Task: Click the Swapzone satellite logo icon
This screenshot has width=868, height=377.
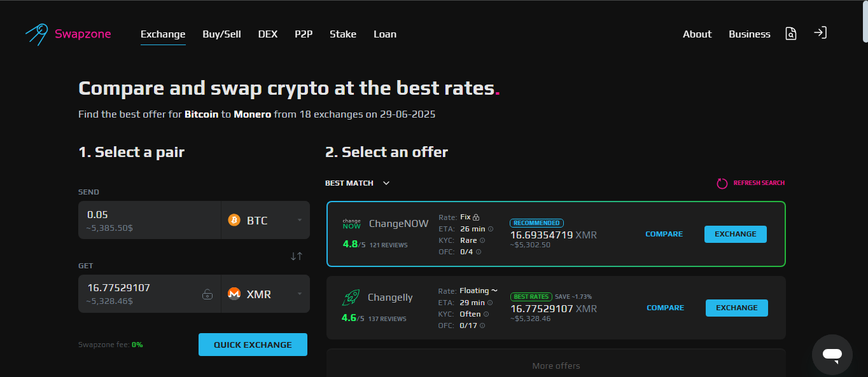Action: pos(36,34)
